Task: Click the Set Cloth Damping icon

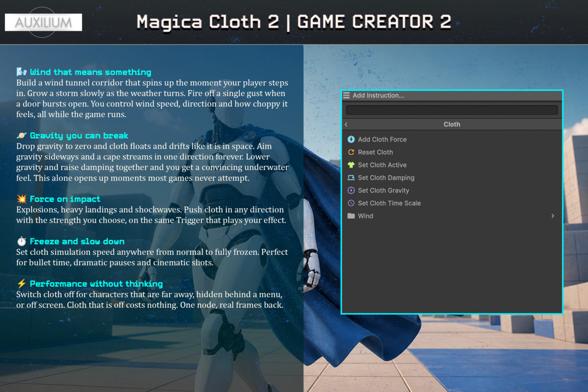Action: (x=351, y=178)
